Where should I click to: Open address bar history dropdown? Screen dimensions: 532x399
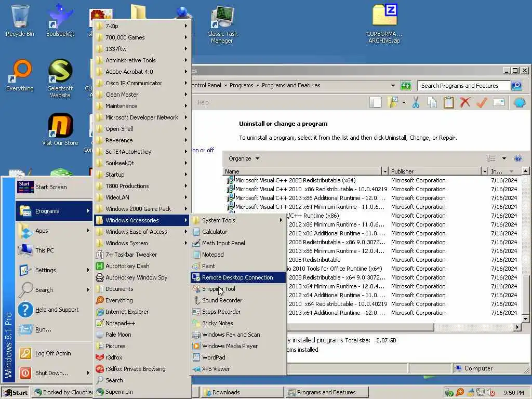[x=393, y=86]
